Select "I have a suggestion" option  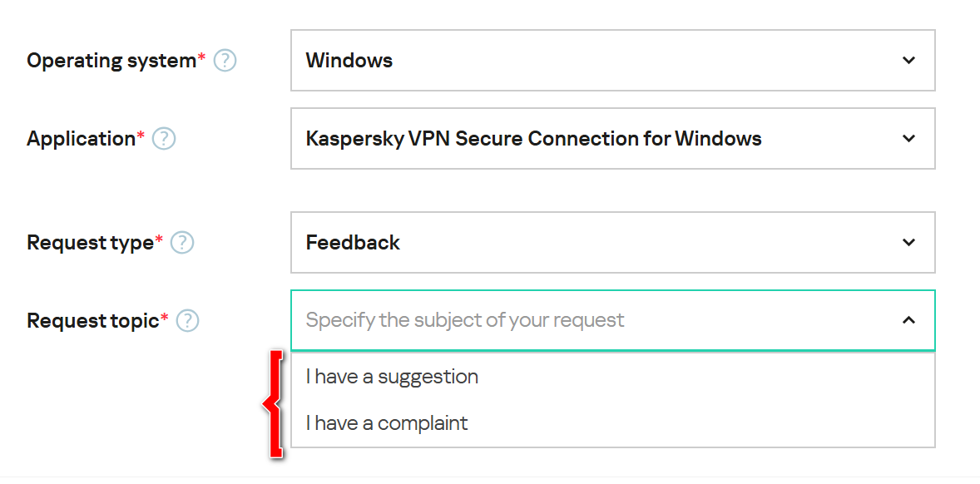pos(392,377)
